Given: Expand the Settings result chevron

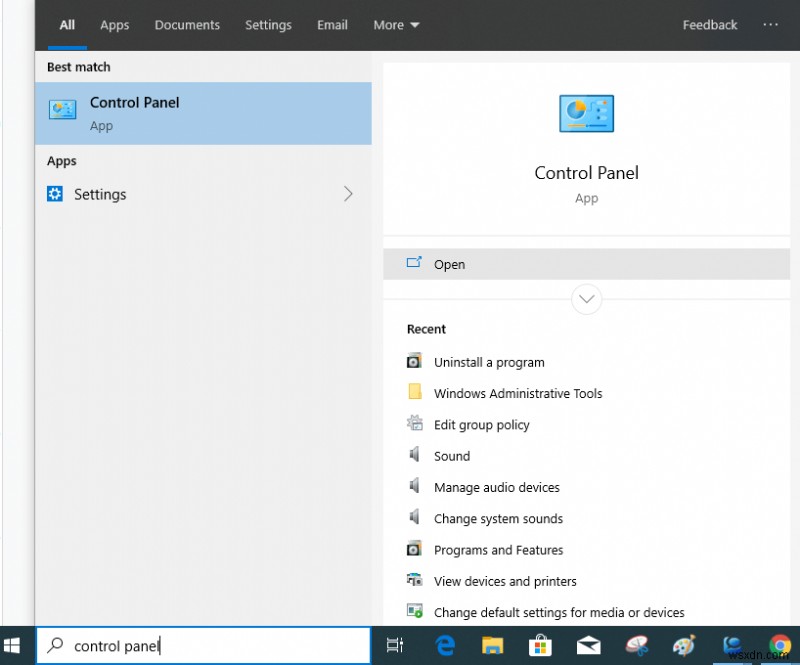Looking at the screenshot, I should pos(348,194).
